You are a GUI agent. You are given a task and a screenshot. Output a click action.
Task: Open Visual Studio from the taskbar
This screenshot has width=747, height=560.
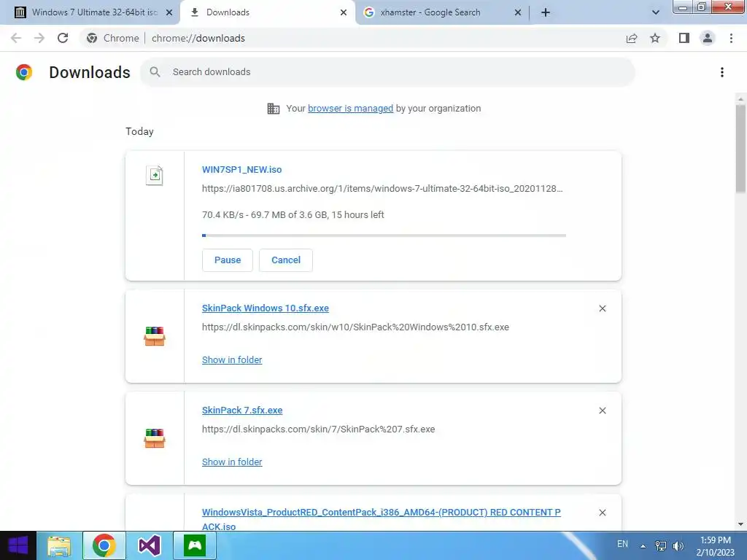click(149, 545)
